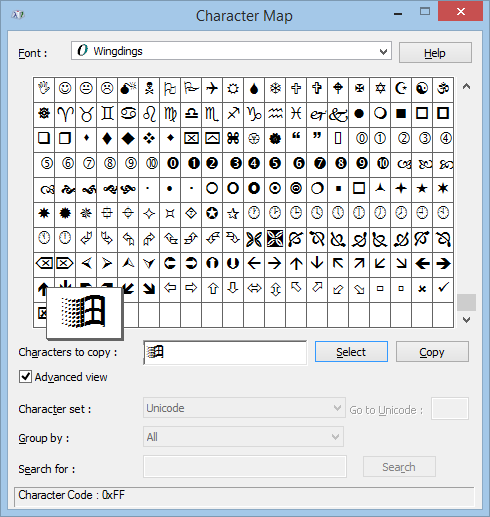The width and height of the screenshot is (490, 517).
Task: Pick the yin yang character
Action: [422, 89]
